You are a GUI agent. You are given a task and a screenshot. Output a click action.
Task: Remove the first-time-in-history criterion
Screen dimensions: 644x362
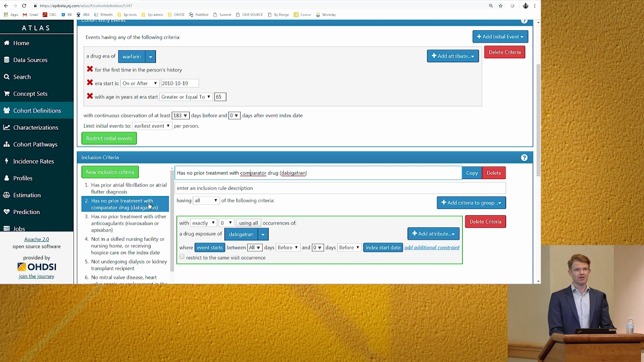[90, 69]
